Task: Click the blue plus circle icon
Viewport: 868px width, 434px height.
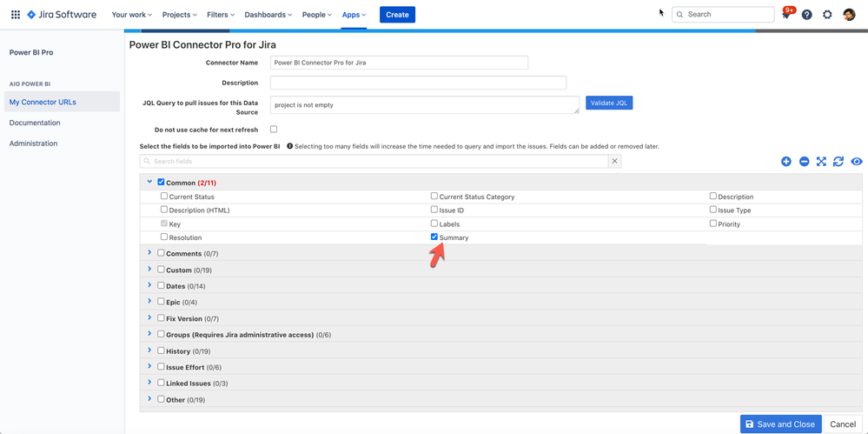Action: 786,161
